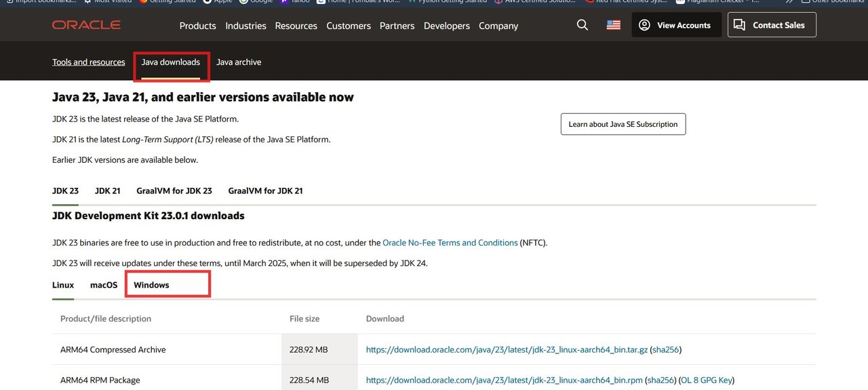
Task: Open the OL 8 GPG Key link
Action: point(707,381)
